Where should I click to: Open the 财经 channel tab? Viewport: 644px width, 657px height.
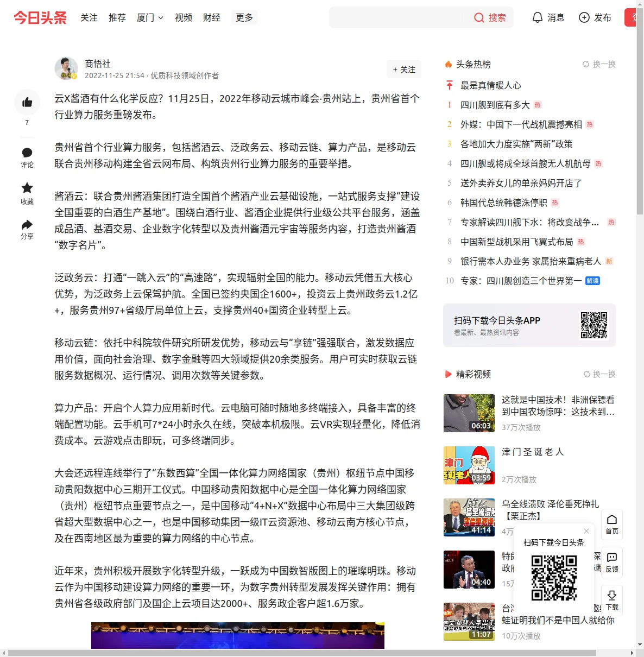point(212,17)
